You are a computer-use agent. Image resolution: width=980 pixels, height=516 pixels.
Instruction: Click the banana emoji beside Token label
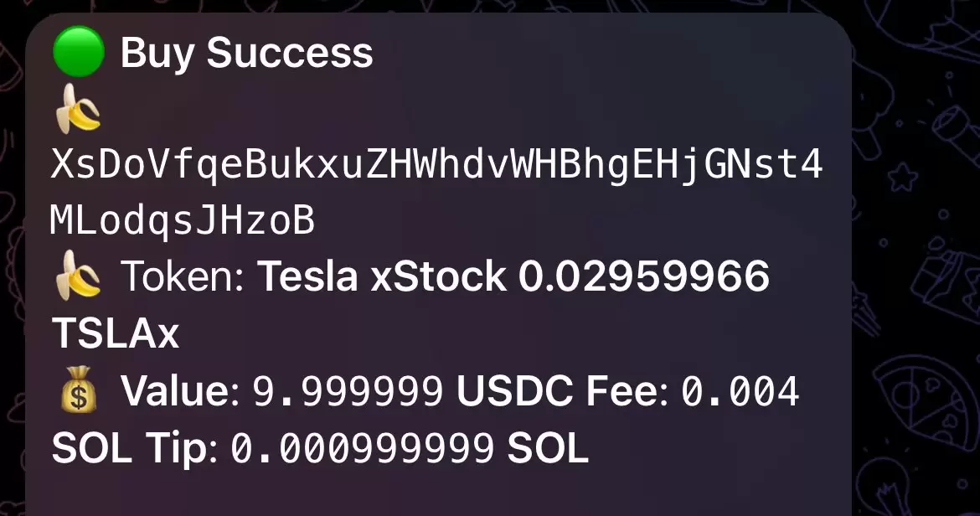tap(78, 276)
